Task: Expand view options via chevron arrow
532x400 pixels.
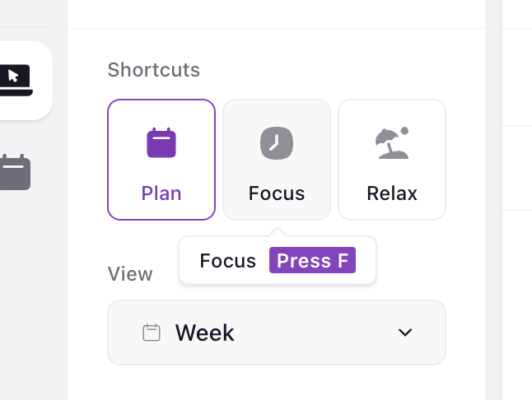Action: (x=405, y=333)
